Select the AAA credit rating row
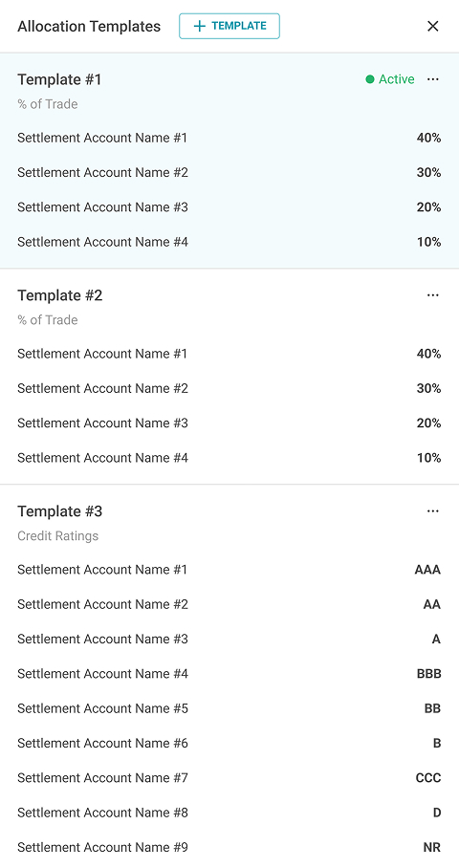 229,570
